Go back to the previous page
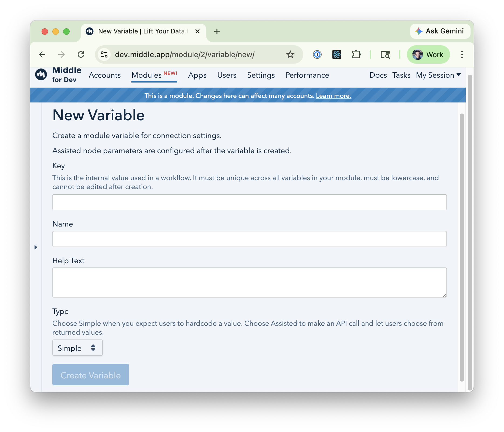 click(x=42, y=55)
